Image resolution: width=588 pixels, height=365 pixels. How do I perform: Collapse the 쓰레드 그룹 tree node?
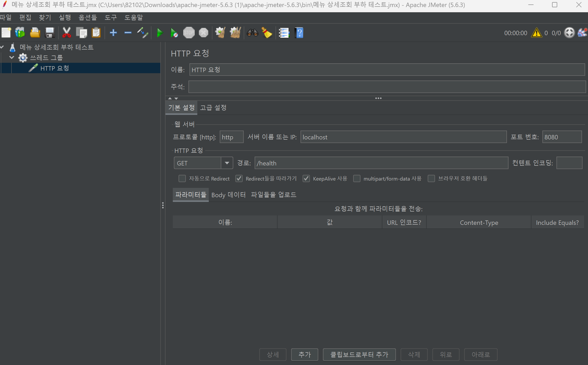coord(11,57)
